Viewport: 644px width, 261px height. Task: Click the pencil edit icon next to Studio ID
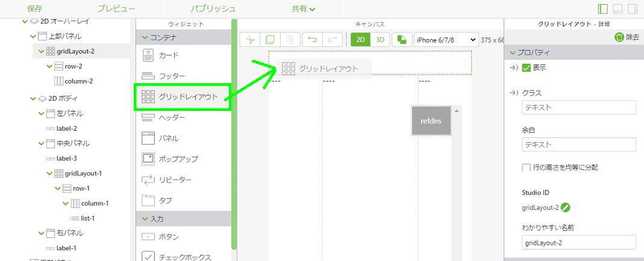(566, 207)
